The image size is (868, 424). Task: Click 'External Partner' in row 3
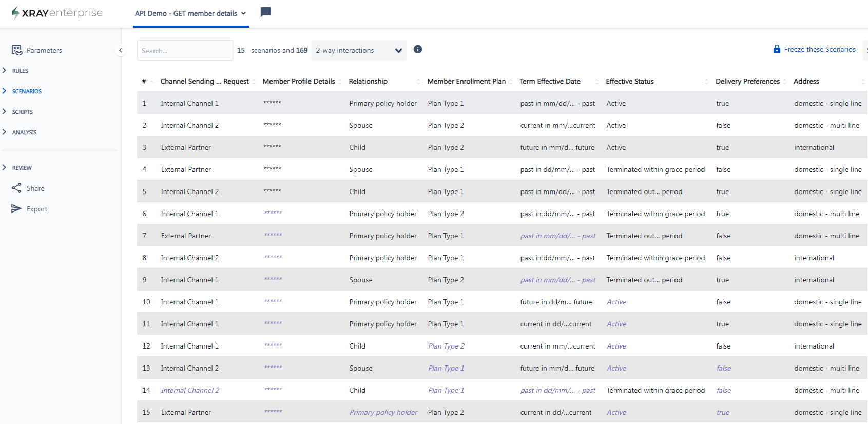(186, 147)
